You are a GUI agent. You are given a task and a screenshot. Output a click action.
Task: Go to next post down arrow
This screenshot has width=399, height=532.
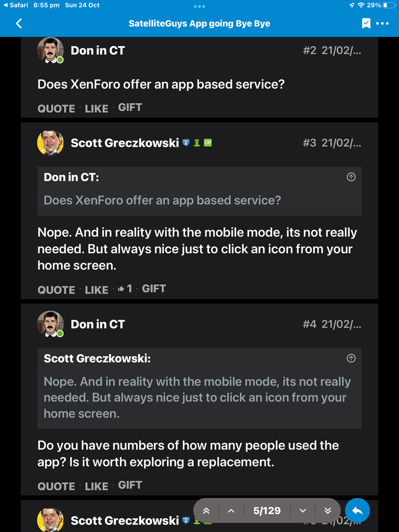point(303,511)
